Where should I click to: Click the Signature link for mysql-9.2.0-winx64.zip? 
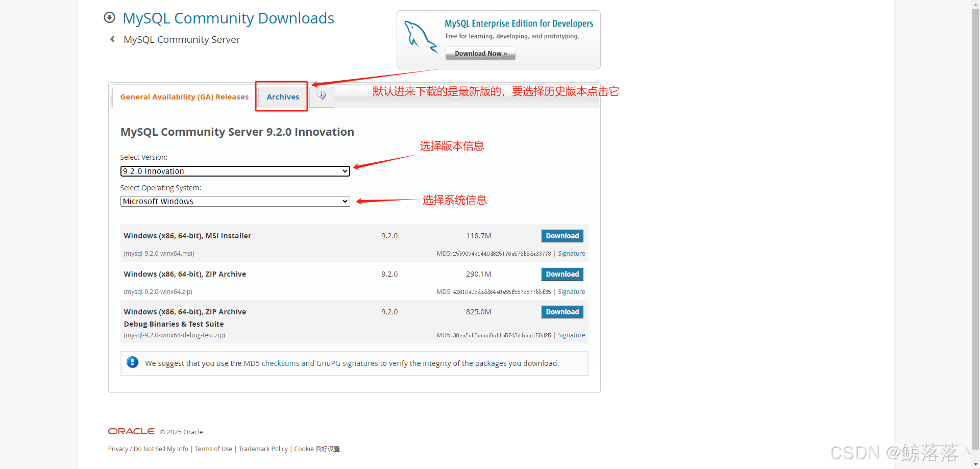[571, 291]
